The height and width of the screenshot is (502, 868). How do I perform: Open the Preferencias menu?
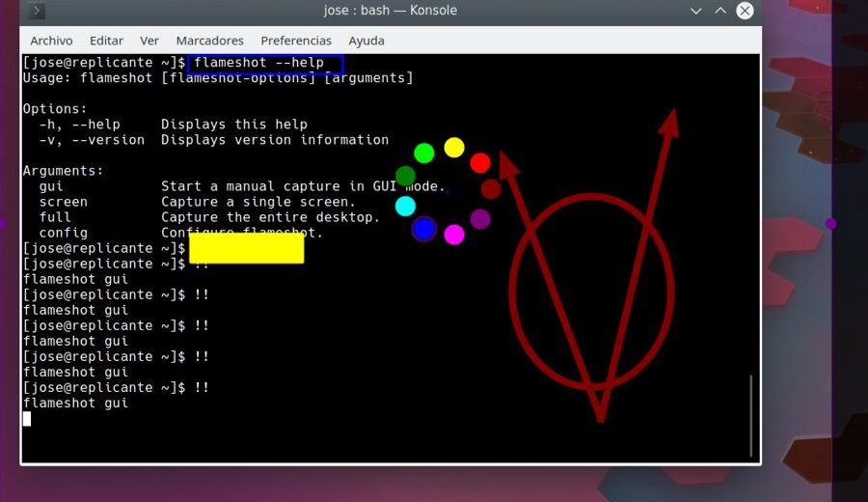(296, 41)
